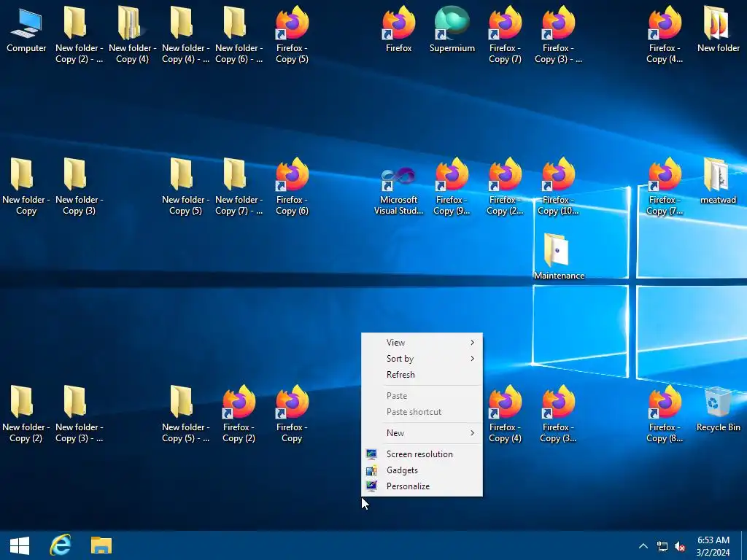Select the Recycle Bin icon
The image size is (747, 560).
click(718, 410)
